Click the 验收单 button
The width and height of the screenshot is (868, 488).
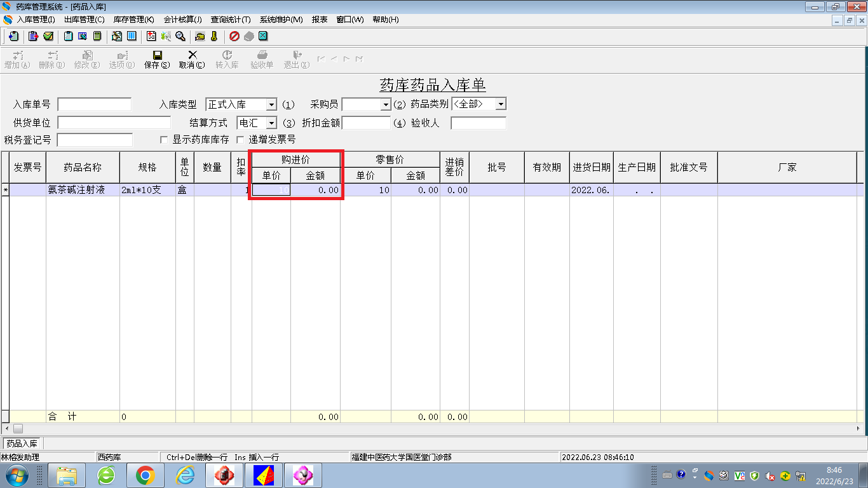point(262,60)
